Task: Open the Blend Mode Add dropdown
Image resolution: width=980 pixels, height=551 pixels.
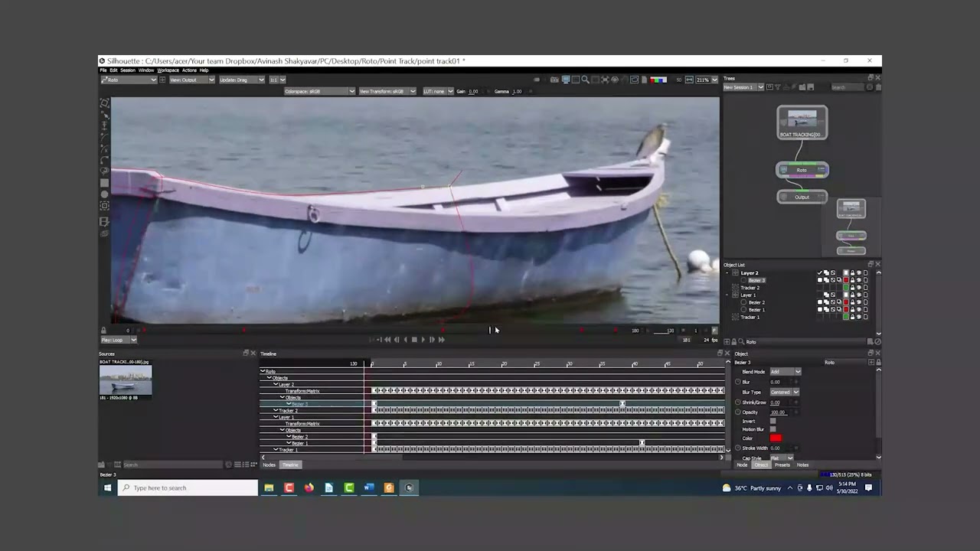Action: (786, 372)
